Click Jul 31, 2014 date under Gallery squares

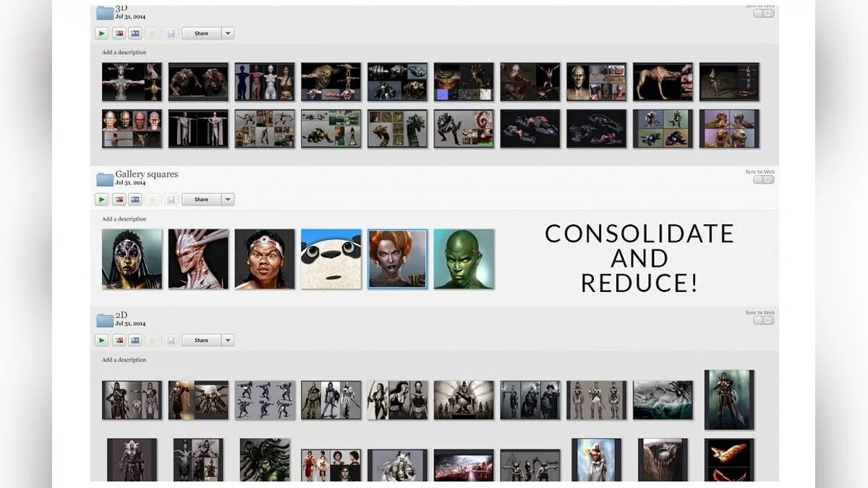click(x=131, y=183)
